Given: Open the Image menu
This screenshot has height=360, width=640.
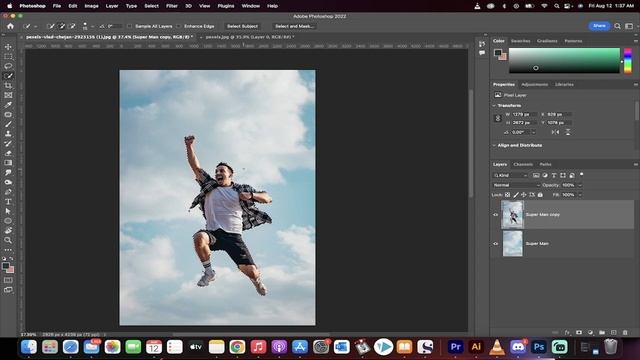Looking at the screenshot, I should [x=91, y=6].
